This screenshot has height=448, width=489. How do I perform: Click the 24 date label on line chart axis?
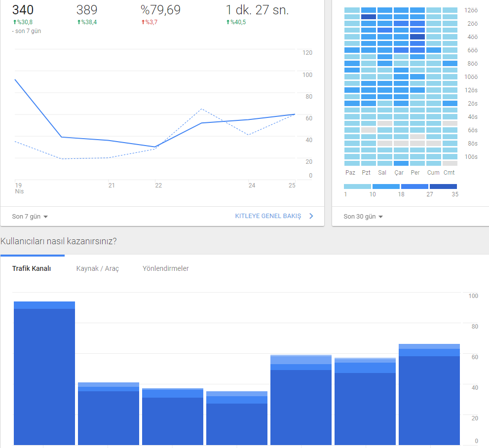click(x=252, y=186)
